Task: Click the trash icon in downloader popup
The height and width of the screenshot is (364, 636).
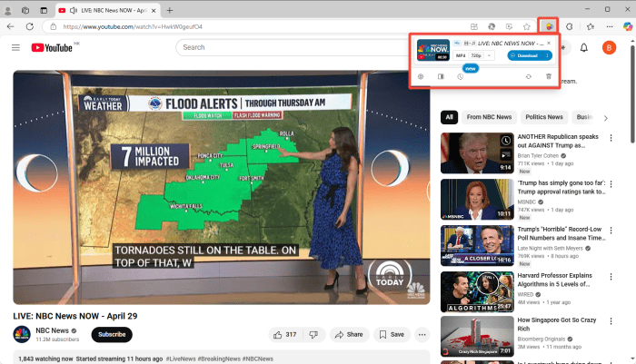Action: 548,76
